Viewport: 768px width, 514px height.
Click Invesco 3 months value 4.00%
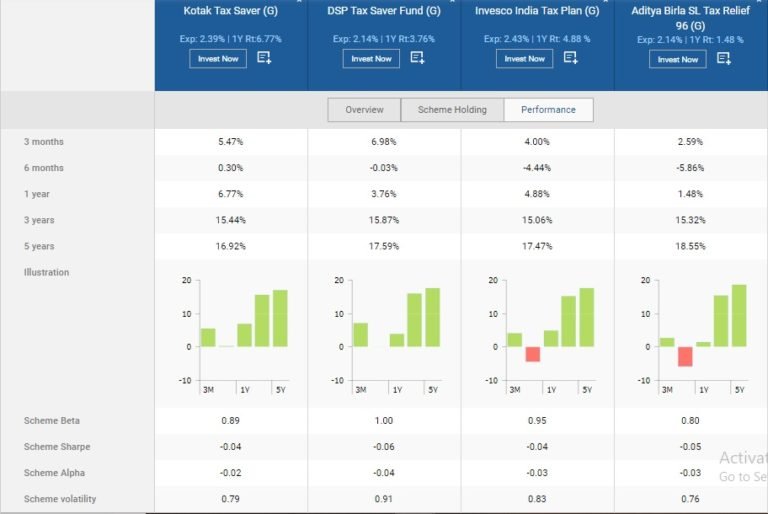click(x=537, y=142)
